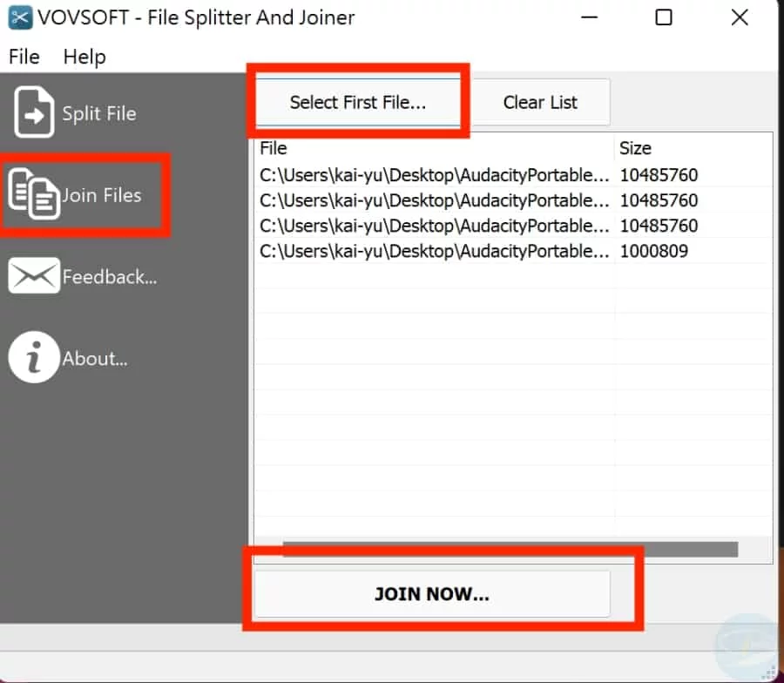Open the Split File label in sidebar
This screenshot has height=683, width=784.
(99, 113)
